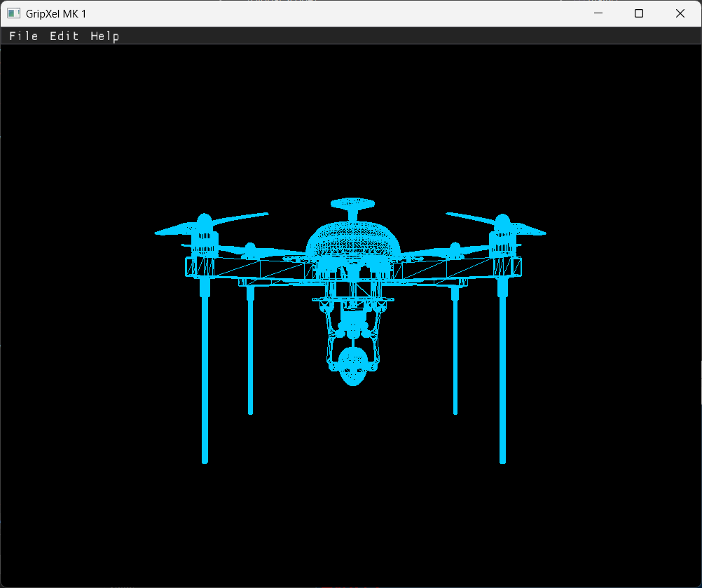Open the Edit menu
Screen dimensions: 702x588
[x=64, y=36]
